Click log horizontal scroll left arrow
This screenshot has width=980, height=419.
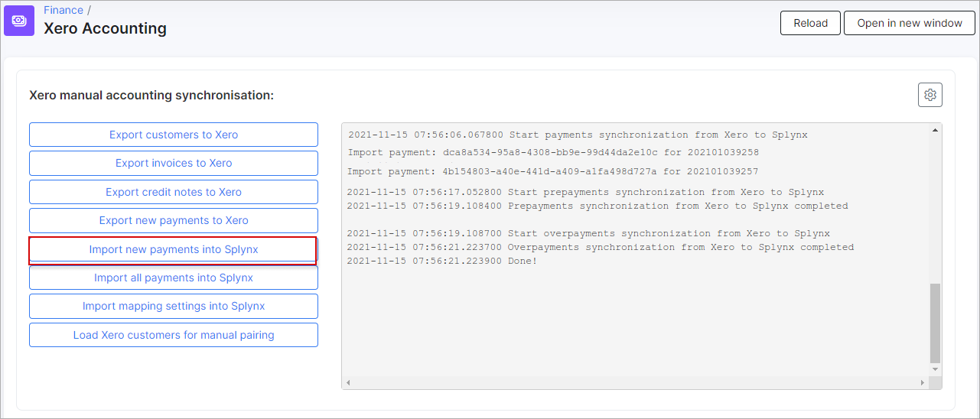coord(347,382)
